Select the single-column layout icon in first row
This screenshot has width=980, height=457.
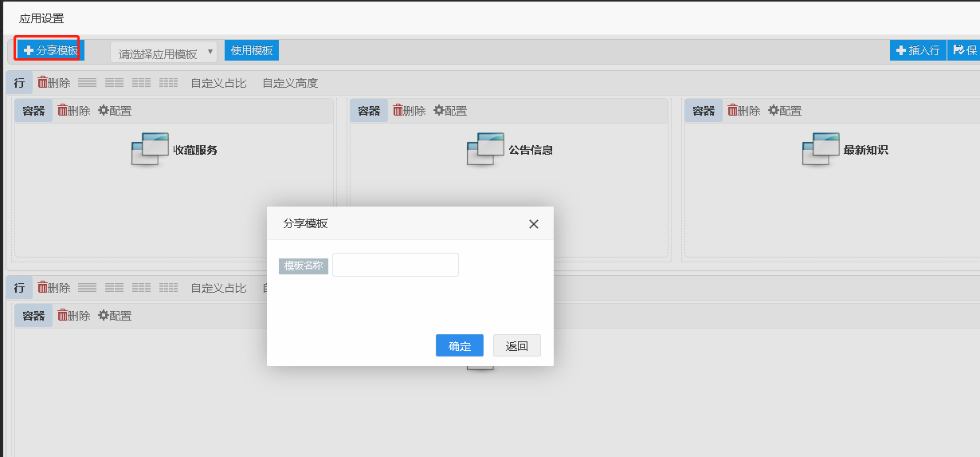(x=87, y=83)
